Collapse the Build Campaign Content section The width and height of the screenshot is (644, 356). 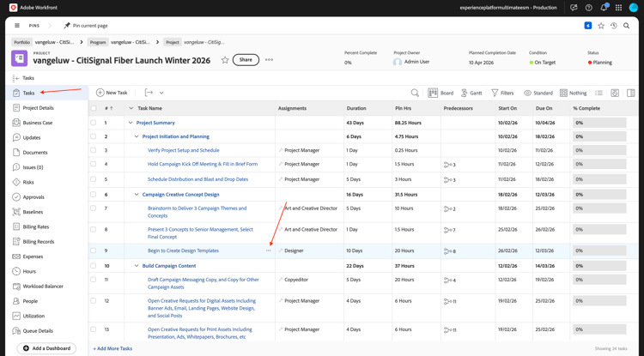pyautogui.click(x=137, y=266)
